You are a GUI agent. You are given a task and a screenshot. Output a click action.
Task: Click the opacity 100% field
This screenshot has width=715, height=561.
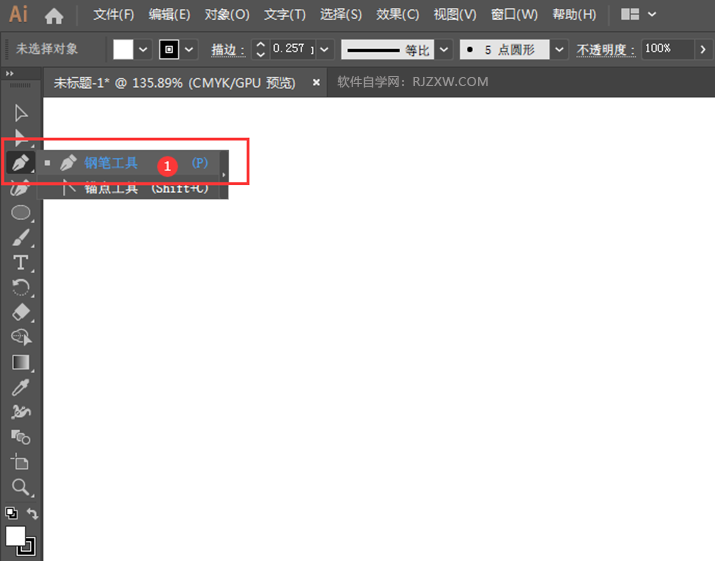(668, 49)
